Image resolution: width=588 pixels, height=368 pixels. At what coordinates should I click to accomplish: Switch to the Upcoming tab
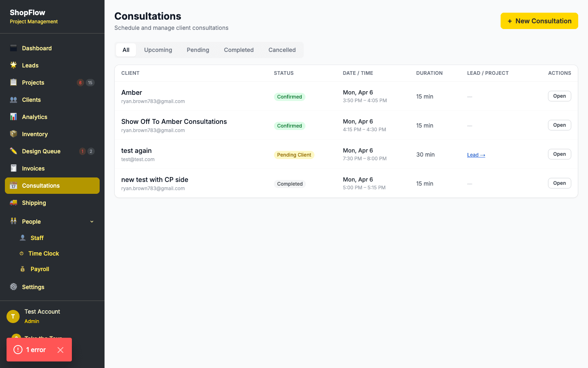pyautogui.click(x=158, y=49)
